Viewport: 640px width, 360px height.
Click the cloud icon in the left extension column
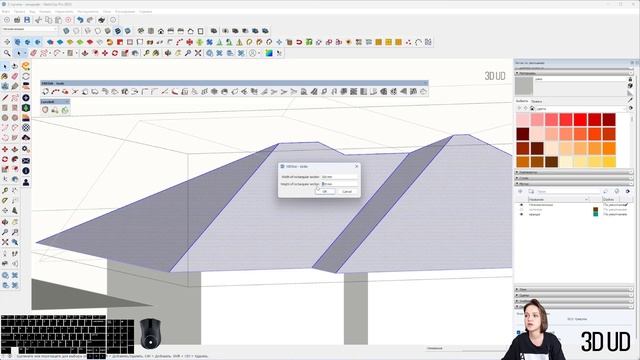pyautogui.click(x=26, y=138)
